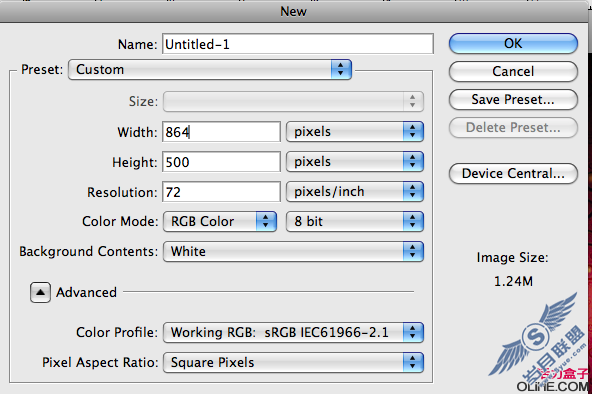Click the disabled Size dropdown

coord(293,102)
